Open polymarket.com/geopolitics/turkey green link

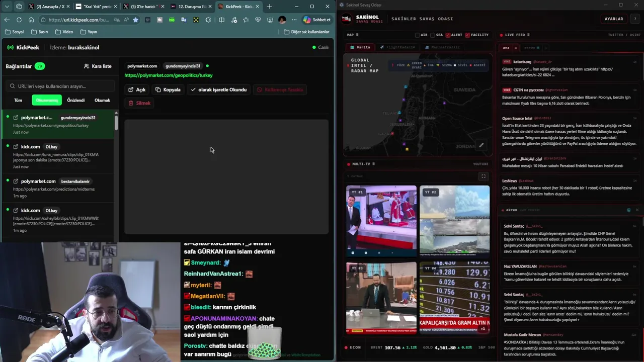pos(169,75)
